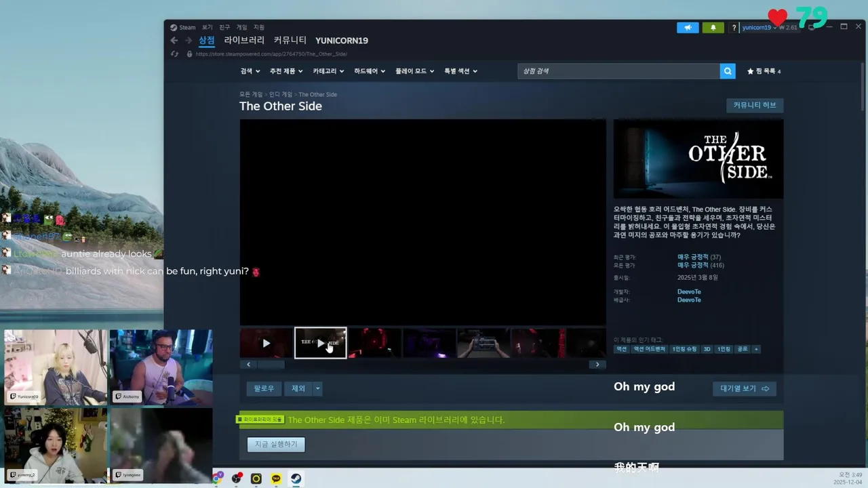Click the Steam icon in the taskbar
Image resolution: width=868 pixels, height=488 pixels.
[296, 479]
